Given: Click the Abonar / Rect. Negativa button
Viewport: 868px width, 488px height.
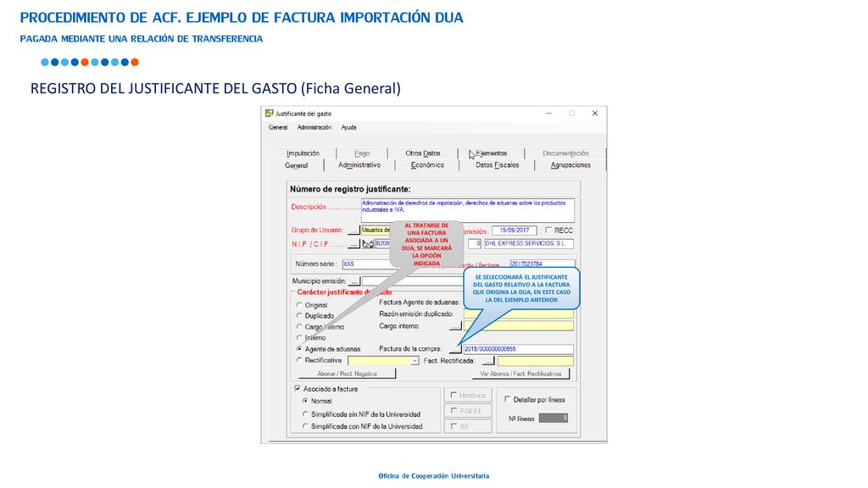Looking at the screenshot, I should [347, 374].
